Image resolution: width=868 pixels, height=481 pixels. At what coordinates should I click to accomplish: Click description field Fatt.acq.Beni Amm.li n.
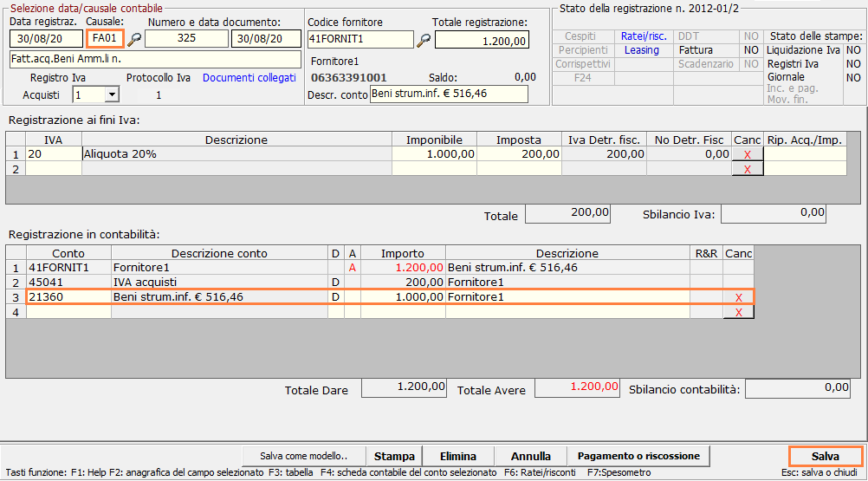[x=156, y=59]
